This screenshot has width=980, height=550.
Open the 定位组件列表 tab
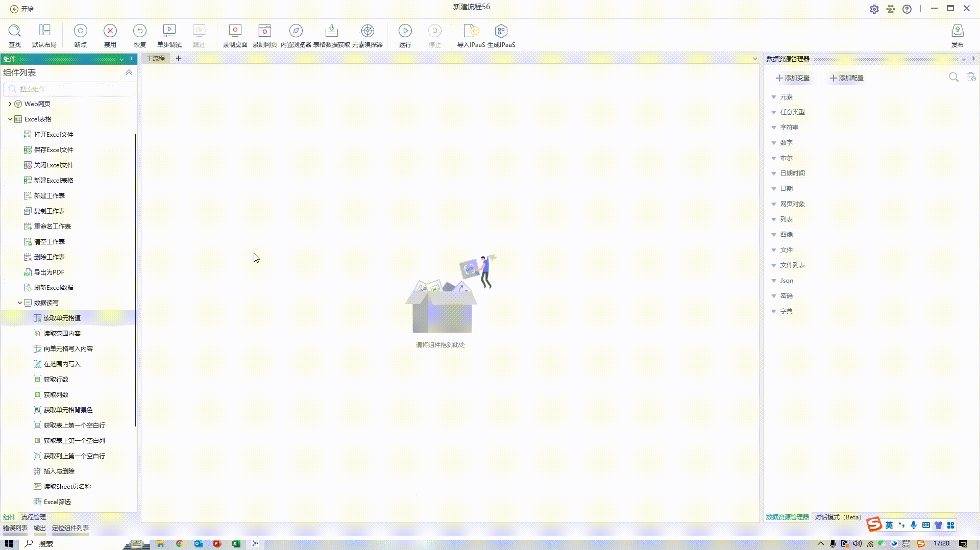pos(70,528)
